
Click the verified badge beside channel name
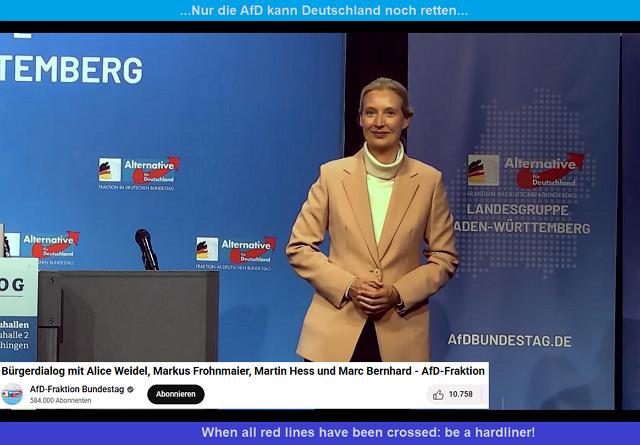[131, 389]
